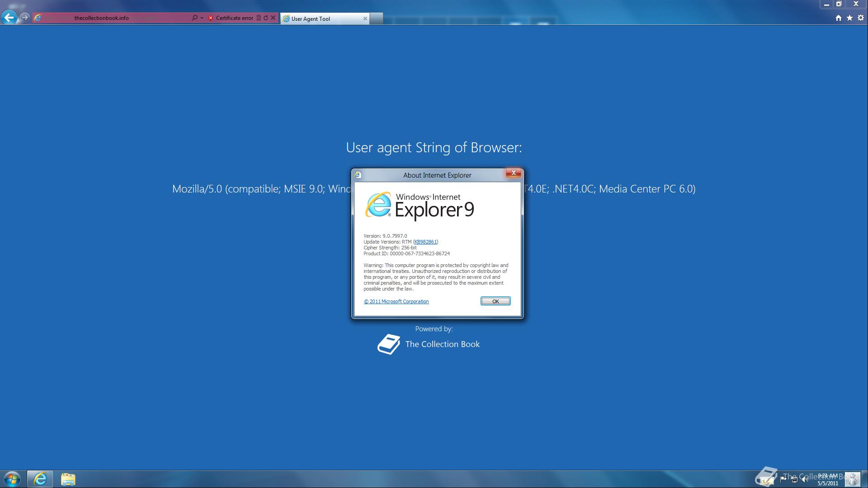The image size is (868, 488).
Task: Click the Messenger buddy tray thumbnail
Action: pyautogui.click(x=852, y=479)
